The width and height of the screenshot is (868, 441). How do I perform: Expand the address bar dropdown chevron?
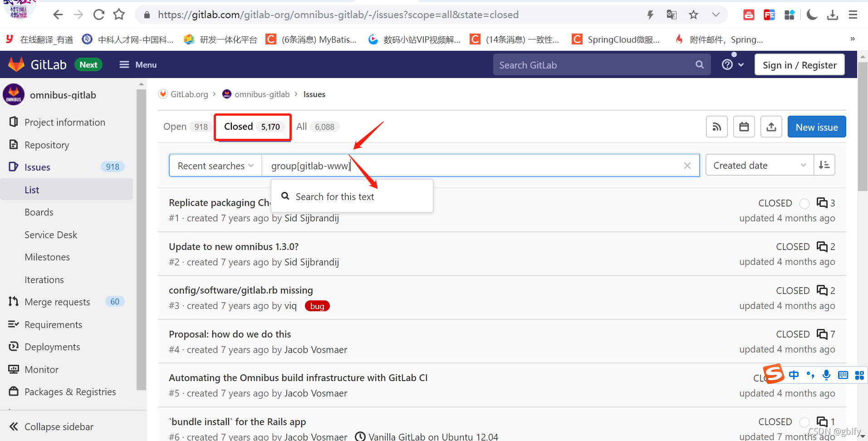[716, 15]
